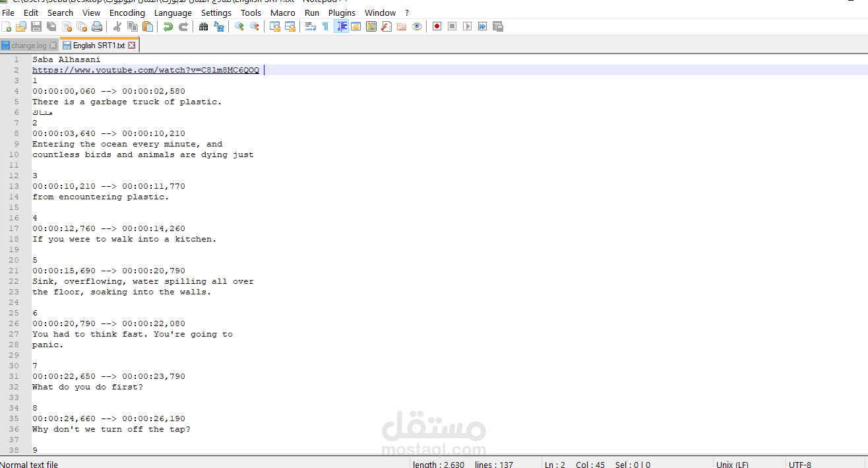Open the Tools menu
This screenshot has height=468, width=868.
coord(251,13)
